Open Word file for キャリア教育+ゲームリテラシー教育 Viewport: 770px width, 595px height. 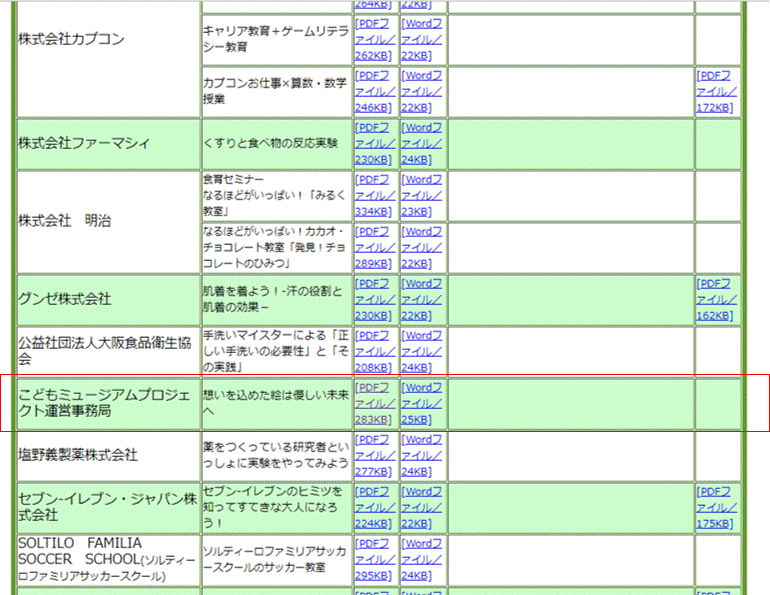pos(421,40)
